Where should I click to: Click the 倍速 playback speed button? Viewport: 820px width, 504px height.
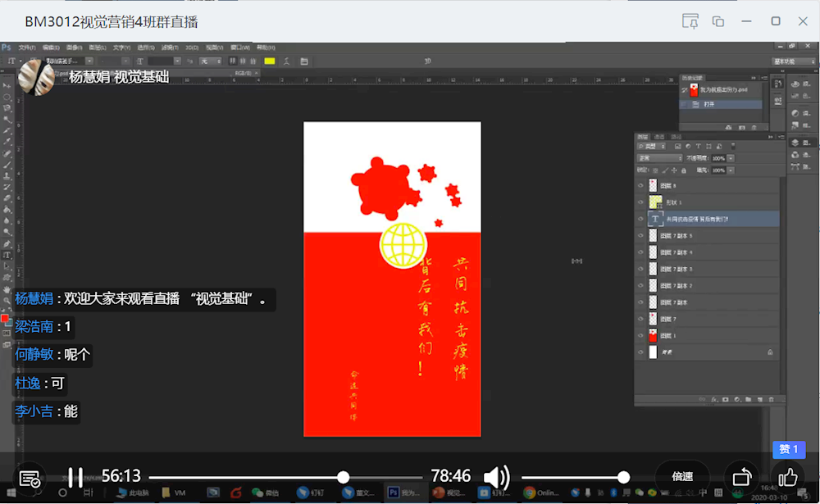(x=681, y=475)
